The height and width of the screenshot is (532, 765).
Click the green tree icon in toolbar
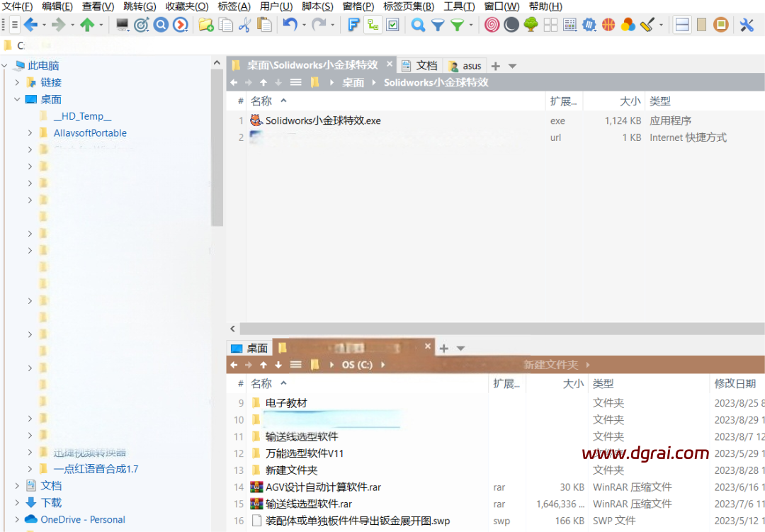tap(531, 25)
